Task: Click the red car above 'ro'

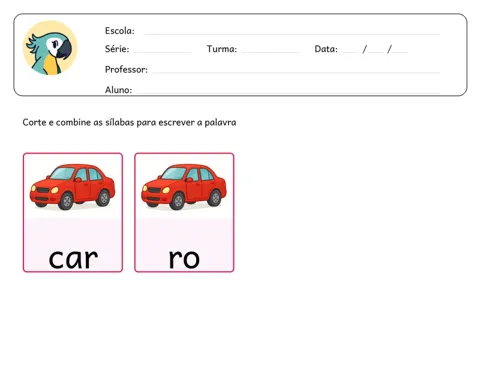Action: click(184, 187)
